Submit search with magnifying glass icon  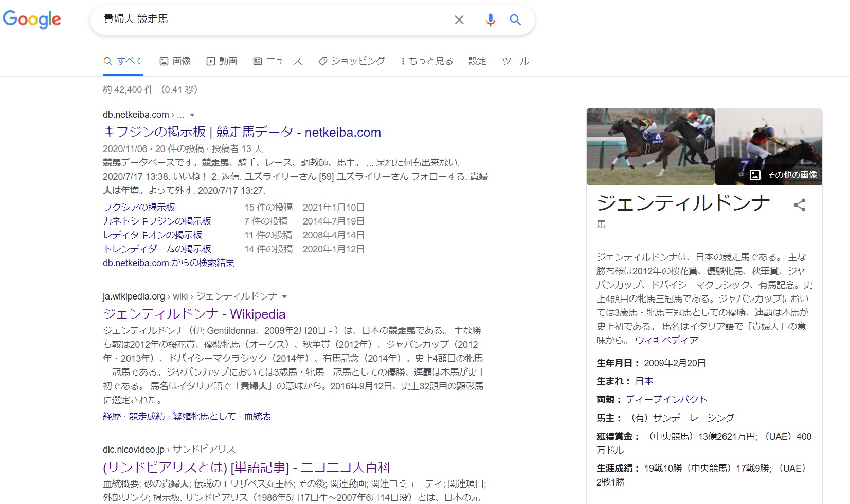pyautogui.click(x=515, y=20)
